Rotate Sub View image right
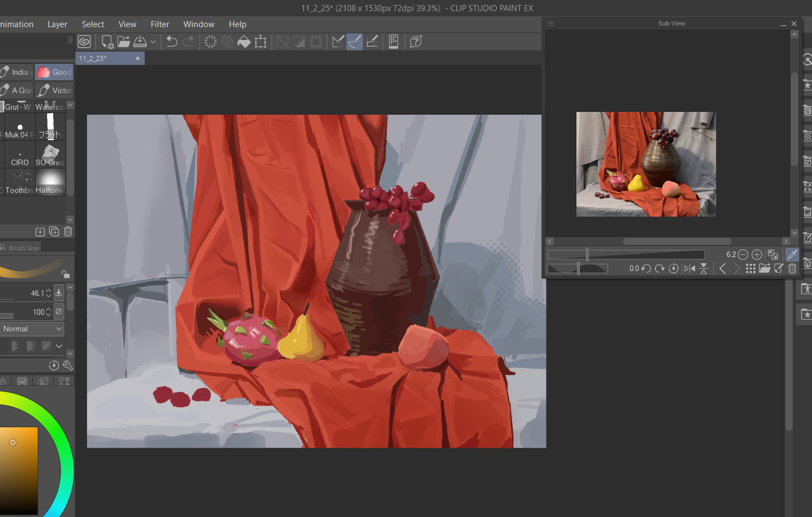Image resolution: width=812 pixels, height=517 pixels. point(660,269)
